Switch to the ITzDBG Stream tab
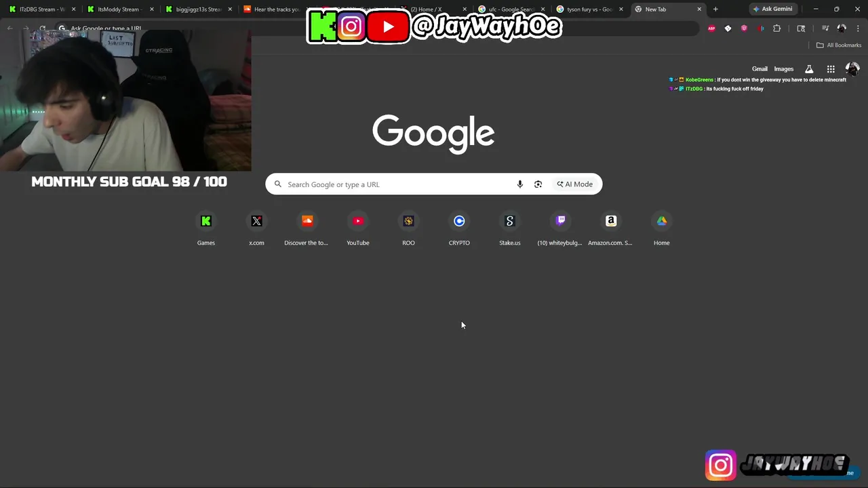 click(x=41, y=9)
